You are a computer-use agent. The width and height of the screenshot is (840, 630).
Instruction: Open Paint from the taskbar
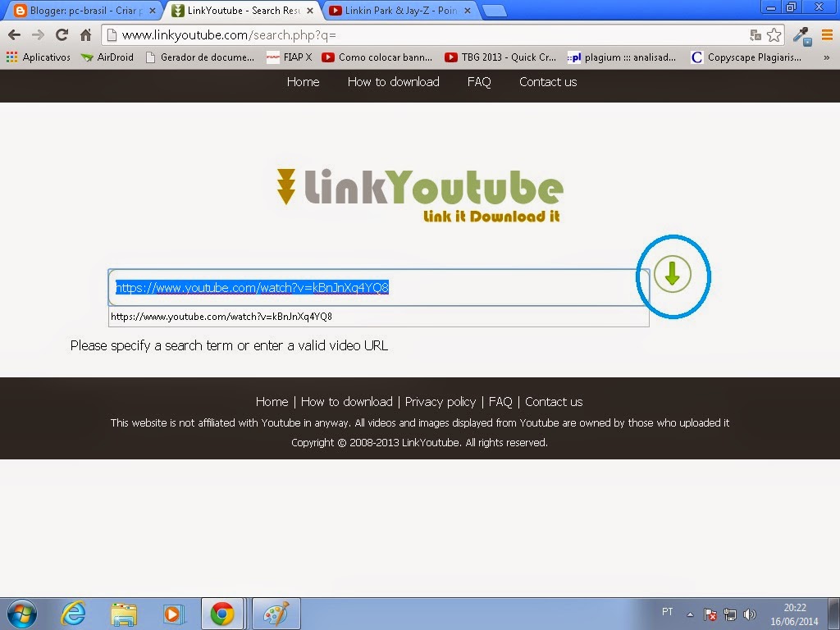coord(276,614)
